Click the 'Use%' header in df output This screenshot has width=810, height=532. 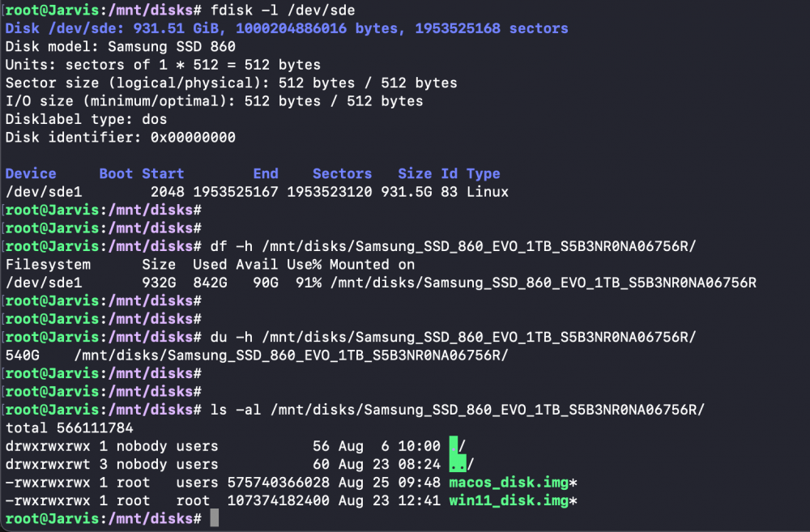[x=304, y=265]
